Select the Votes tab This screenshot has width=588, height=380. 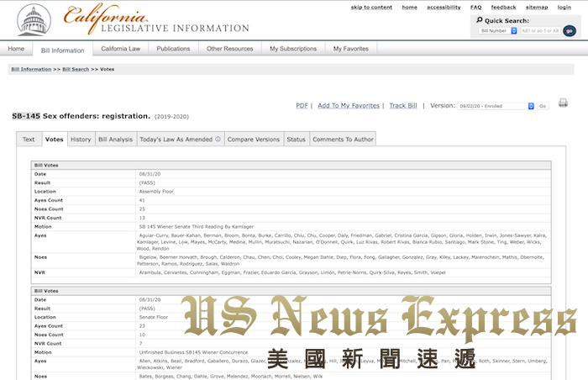coord(55,139)
